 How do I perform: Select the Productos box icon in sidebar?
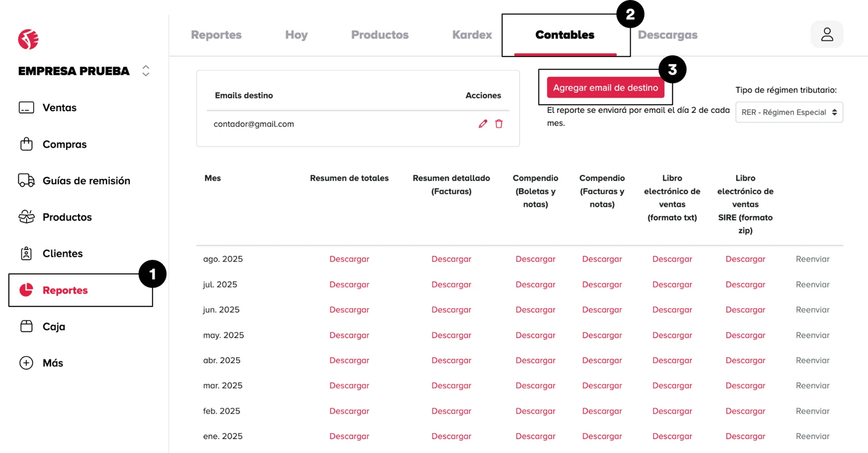(27, 217)
